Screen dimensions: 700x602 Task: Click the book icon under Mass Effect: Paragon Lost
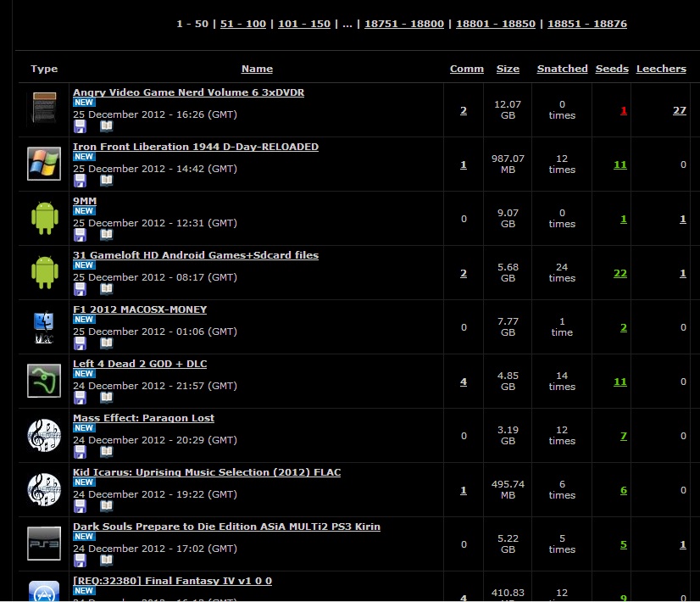(106, 451)
